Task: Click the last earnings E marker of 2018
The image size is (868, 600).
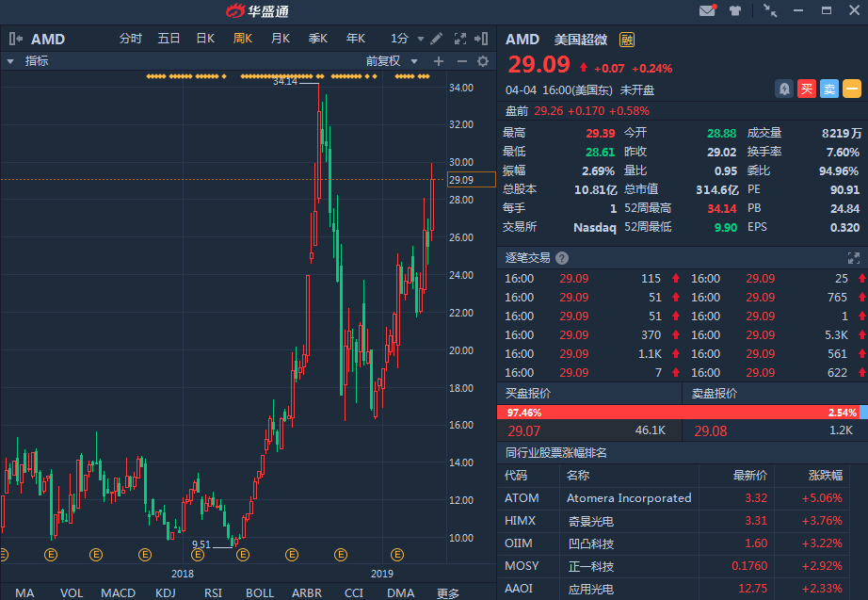Action: coord(341,555)
